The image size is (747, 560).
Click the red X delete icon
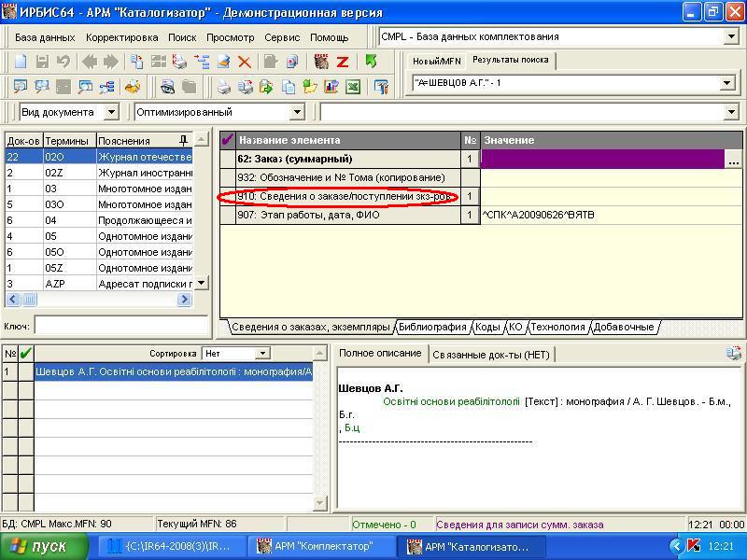245,62
